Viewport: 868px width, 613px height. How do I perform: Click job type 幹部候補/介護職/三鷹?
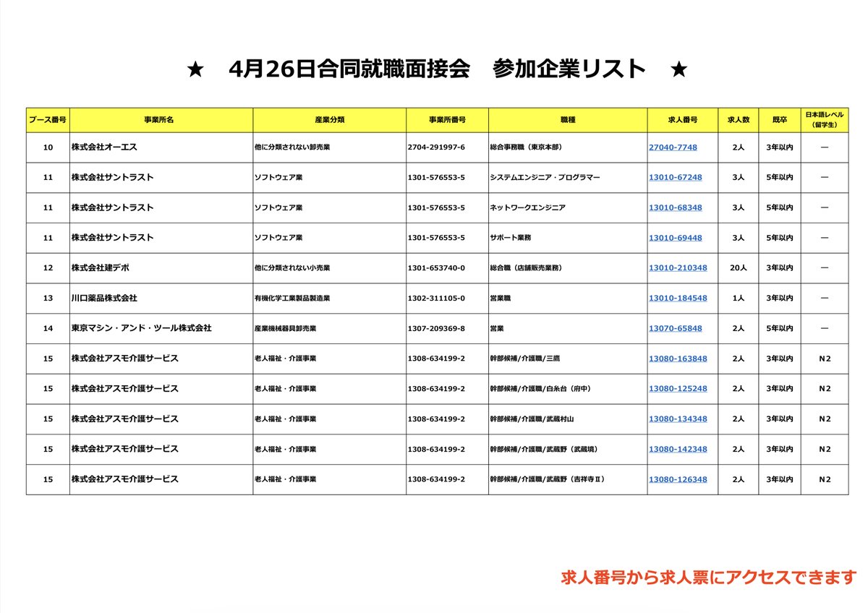point(524,359)
